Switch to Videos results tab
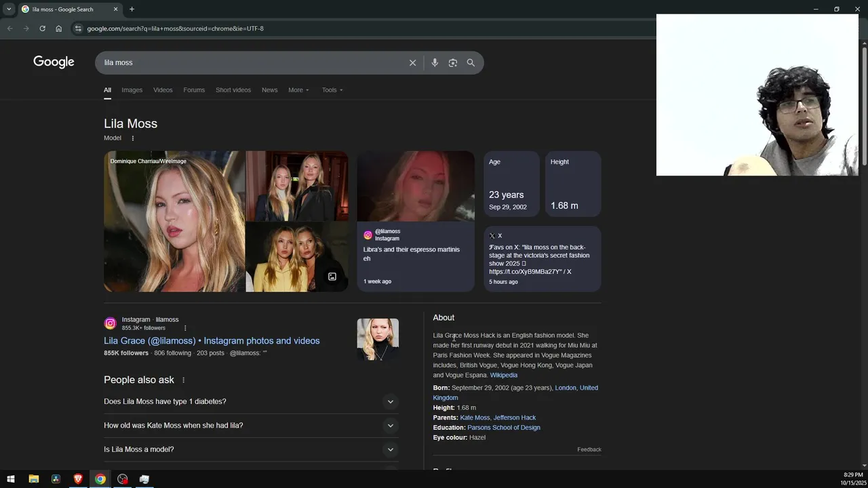The image size is (868, 488). tap(163, 90)
